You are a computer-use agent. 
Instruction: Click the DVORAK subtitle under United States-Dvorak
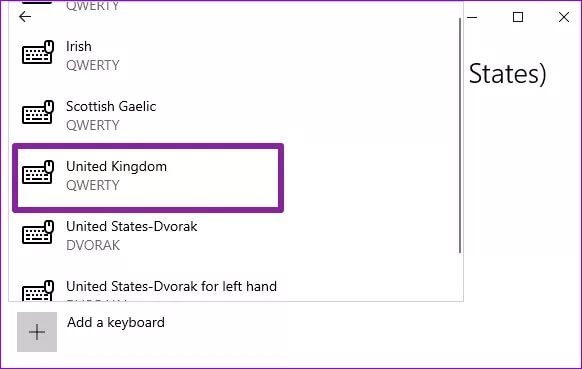point(93,245)
